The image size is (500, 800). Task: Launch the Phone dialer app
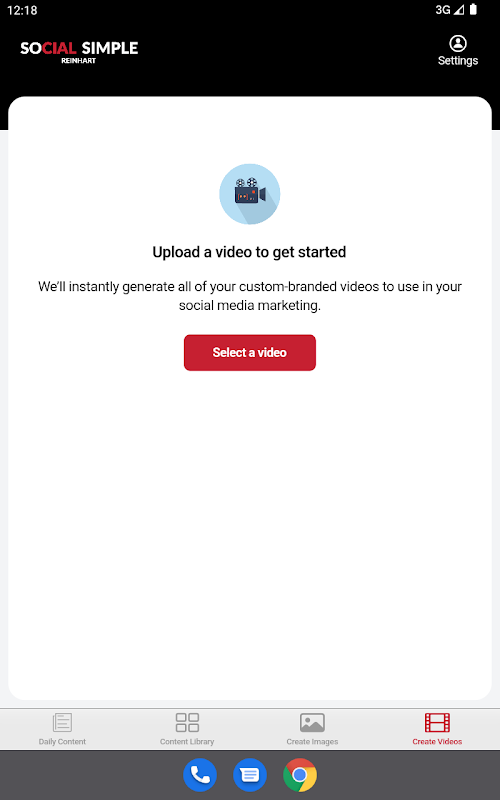click(x=200, y=775)
